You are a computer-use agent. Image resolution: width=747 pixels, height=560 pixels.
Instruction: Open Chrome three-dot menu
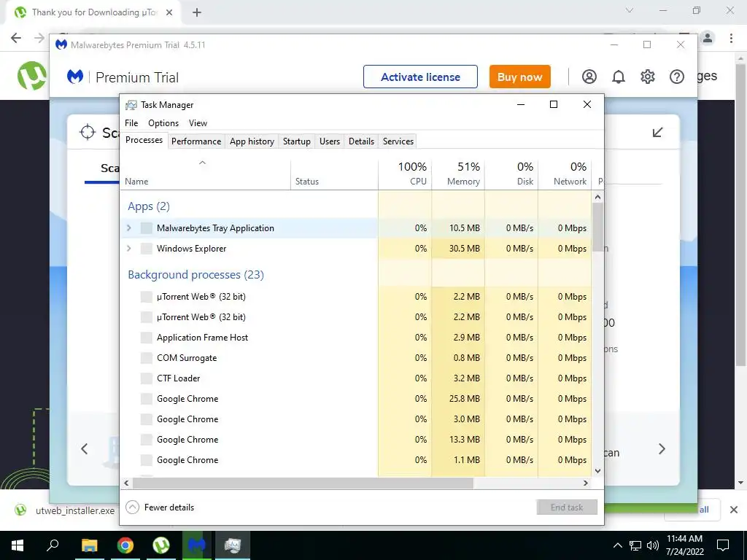point(731,38)
